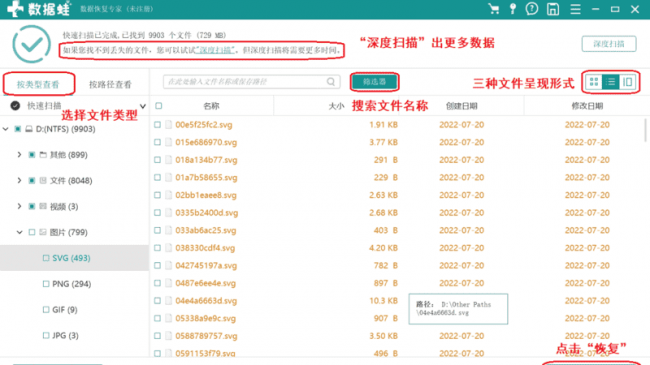This screenshot has width=650, height=365.
Task: Open the shopping cart icon in title bar
Action: point(494,9)
